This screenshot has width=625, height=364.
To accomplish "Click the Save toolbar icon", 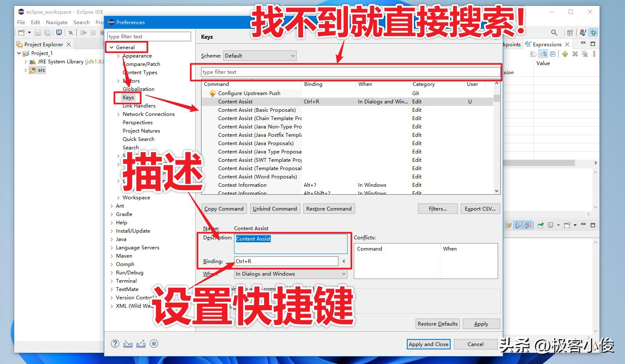I will pyautogui.click(x=38, y=32).
